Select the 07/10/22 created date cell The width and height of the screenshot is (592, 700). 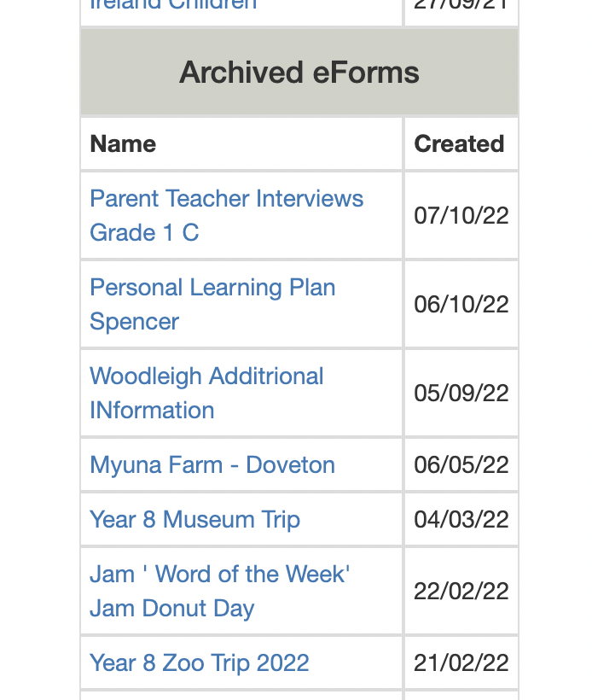coord(461,216)
